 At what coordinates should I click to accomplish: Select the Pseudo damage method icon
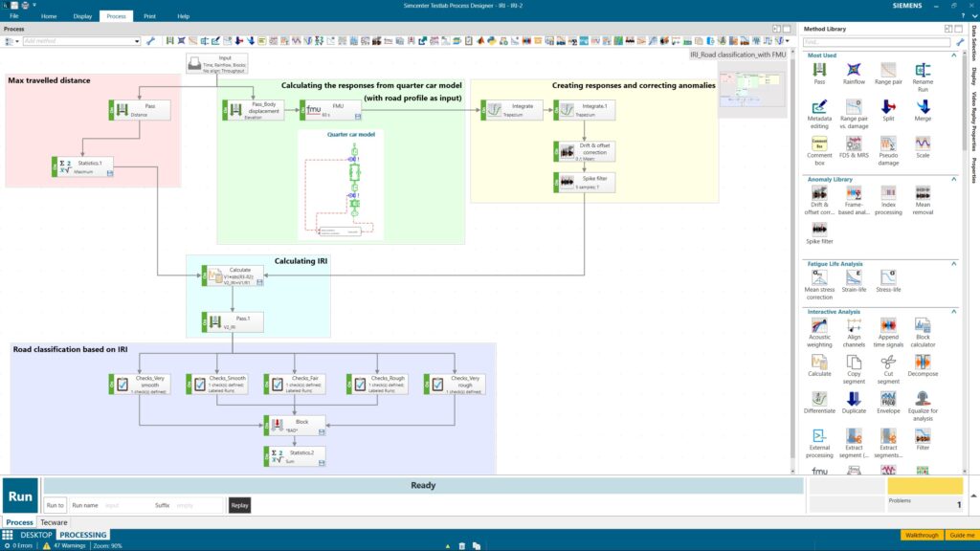click(x=888, y=143)
